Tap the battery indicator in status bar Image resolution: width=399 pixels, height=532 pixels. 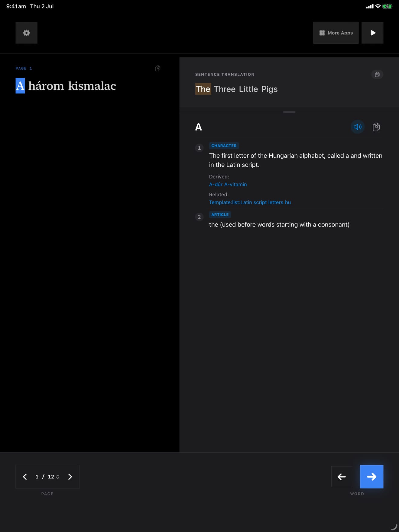[388, 6]
